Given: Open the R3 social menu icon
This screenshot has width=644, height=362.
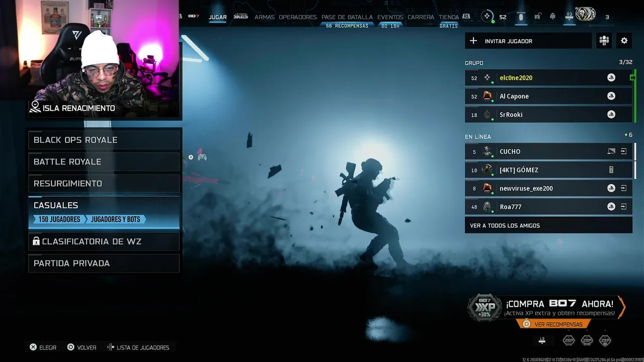Looking at the screenshot, I should [x=570, y=17].
